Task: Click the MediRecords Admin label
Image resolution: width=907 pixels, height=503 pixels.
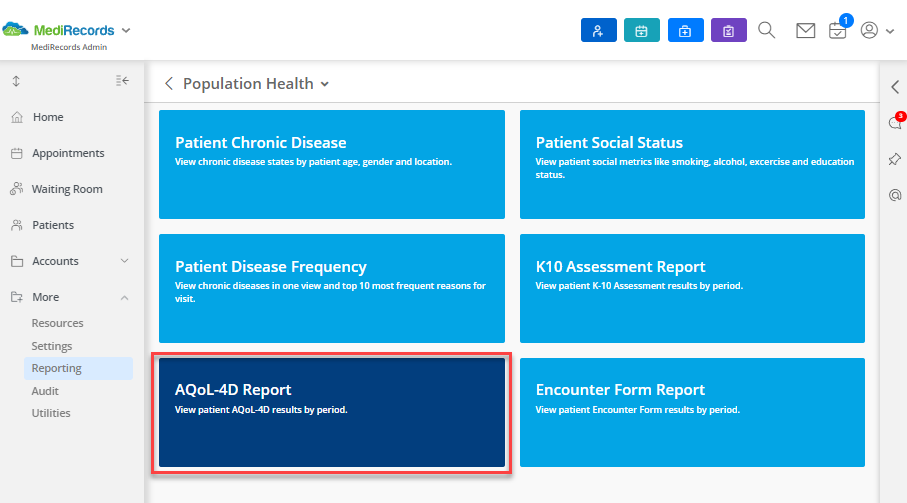Action: (x=69, y=47)
